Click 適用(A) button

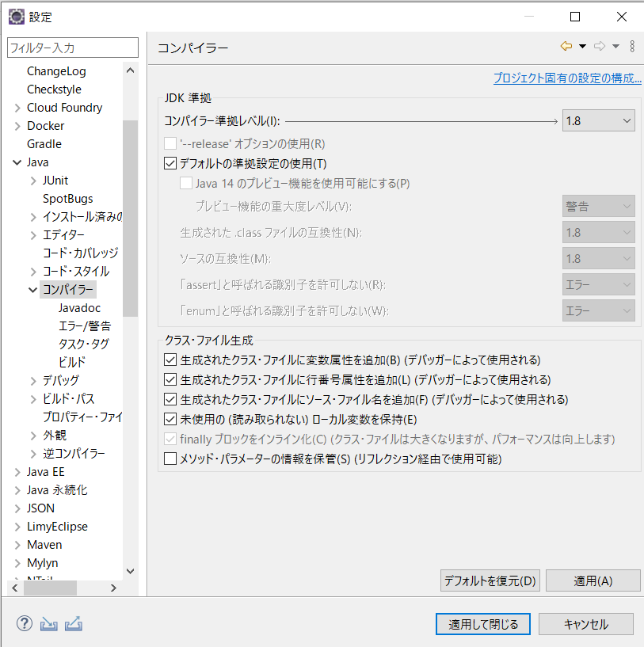coord(593,580)
